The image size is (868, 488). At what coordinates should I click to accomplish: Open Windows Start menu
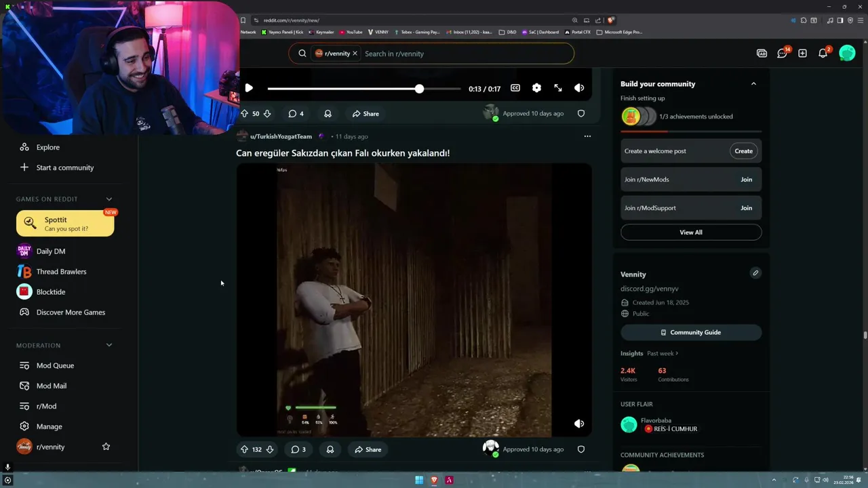pos(419,480)
